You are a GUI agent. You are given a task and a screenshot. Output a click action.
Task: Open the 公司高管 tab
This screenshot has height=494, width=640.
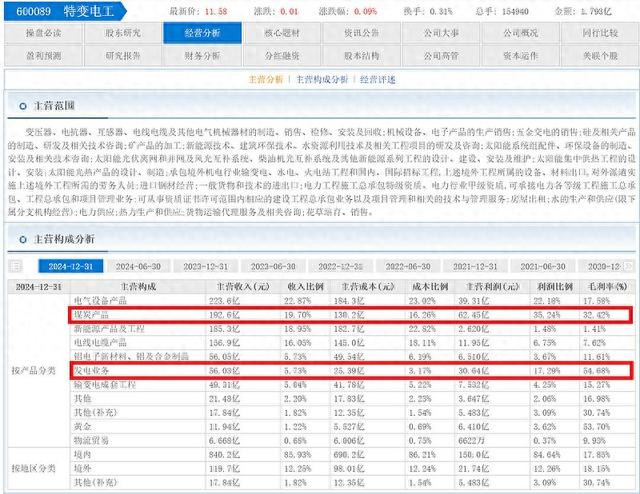pyautogui.click(x=441, y=56)
